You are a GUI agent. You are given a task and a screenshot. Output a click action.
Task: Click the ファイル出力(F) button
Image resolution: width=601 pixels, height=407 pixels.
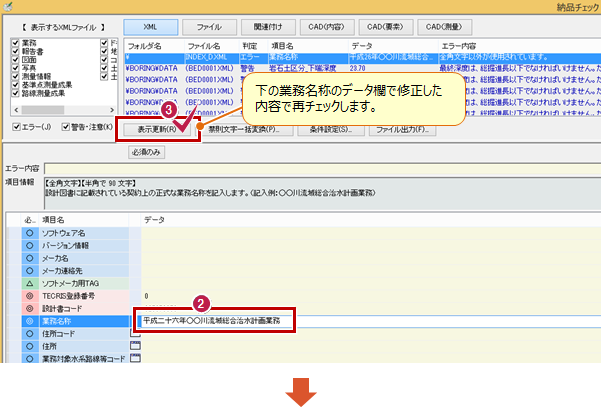point(402,129)
